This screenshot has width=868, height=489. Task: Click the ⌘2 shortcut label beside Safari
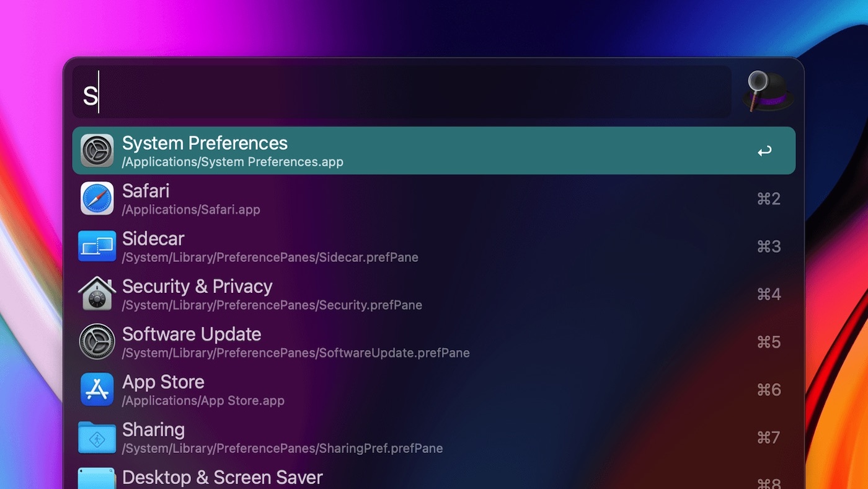pos(769,199)
